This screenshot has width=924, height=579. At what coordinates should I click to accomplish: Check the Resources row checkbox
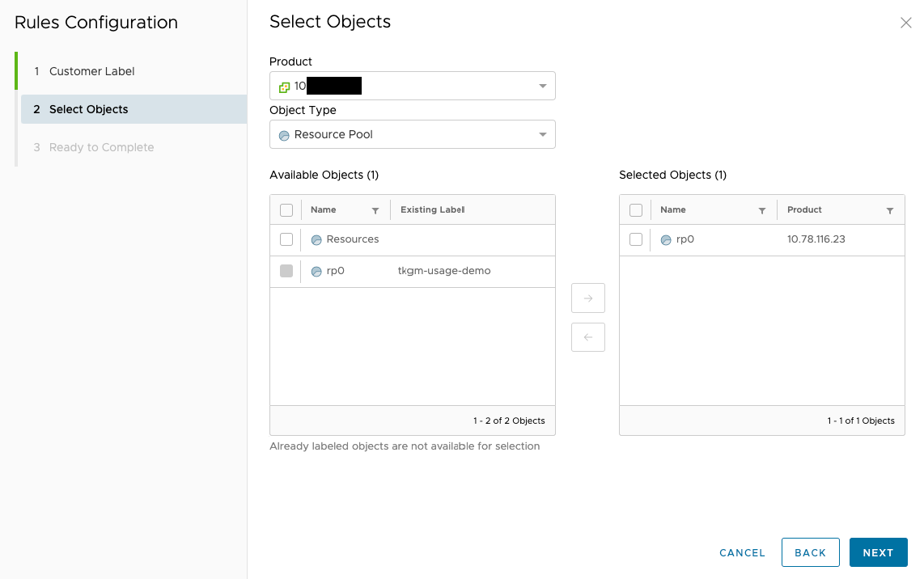[x=286, y=239]
